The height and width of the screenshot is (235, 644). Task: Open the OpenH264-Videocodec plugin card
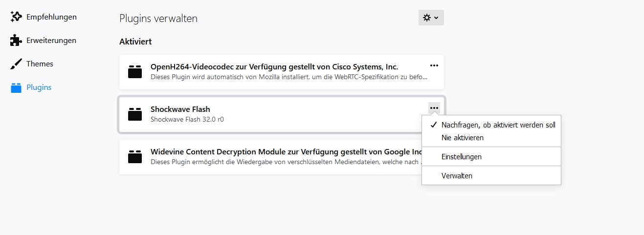coord(274,67)
